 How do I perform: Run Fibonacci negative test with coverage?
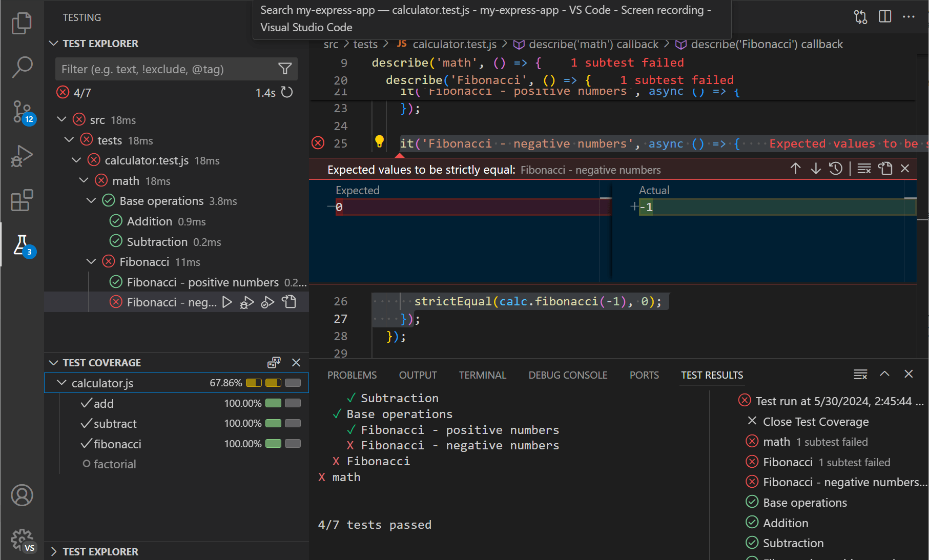267,302
